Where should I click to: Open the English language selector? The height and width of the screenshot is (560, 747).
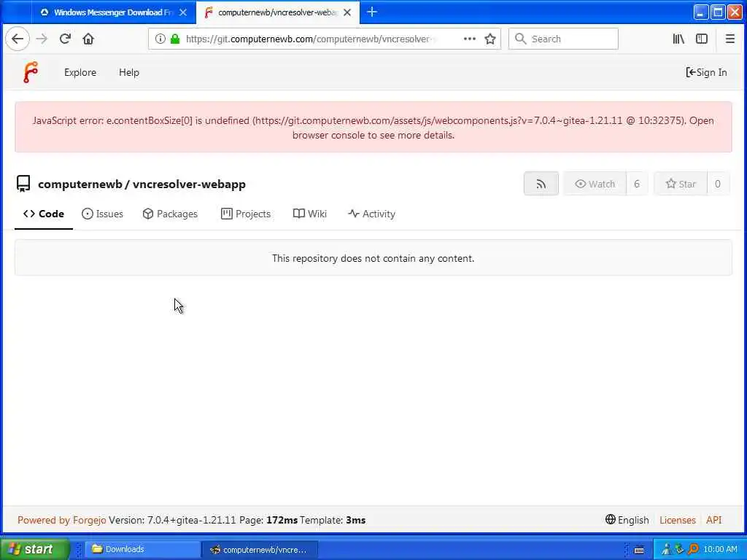627,520
